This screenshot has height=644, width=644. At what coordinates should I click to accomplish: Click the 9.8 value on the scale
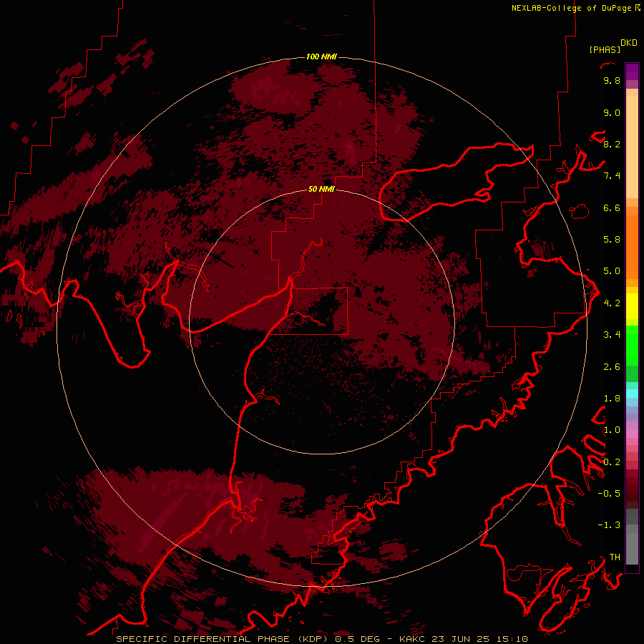(x=612, y=80)
